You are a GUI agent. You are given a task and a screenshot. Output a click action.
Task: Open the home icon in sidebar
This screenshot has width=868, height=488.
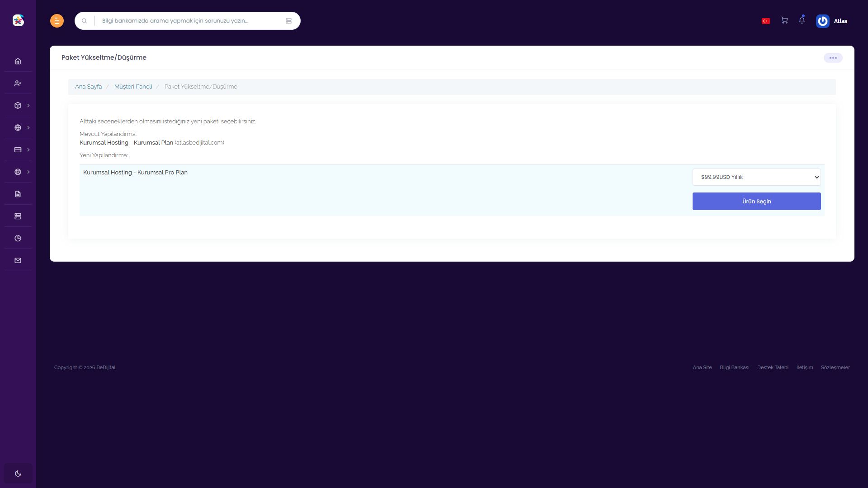[18, 61]
